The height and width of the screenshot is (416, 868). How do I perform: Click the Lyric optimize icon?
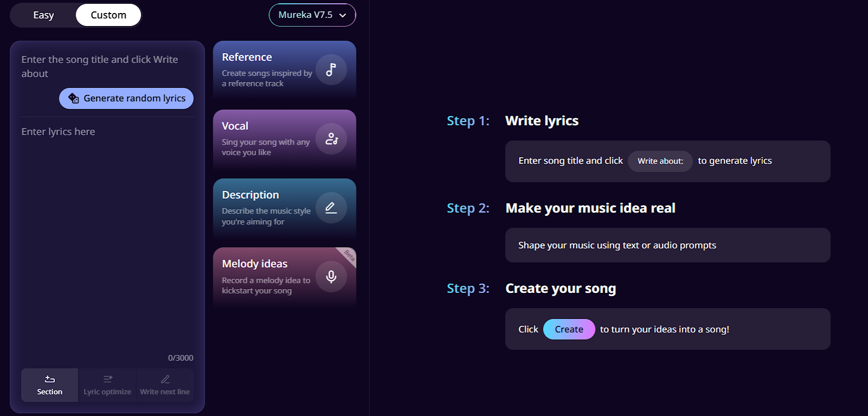(x=107, y=379)
